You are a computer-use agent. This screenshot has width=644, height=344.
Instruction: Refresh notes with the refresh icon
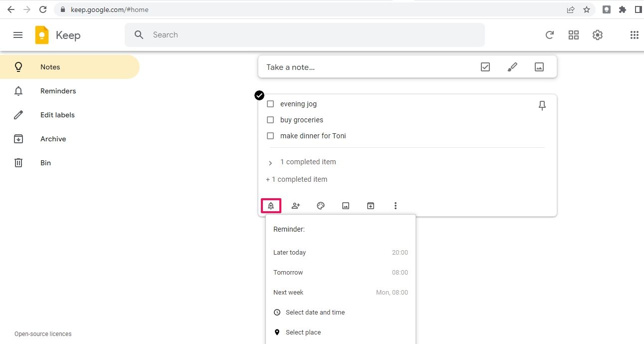coord(550,35)
